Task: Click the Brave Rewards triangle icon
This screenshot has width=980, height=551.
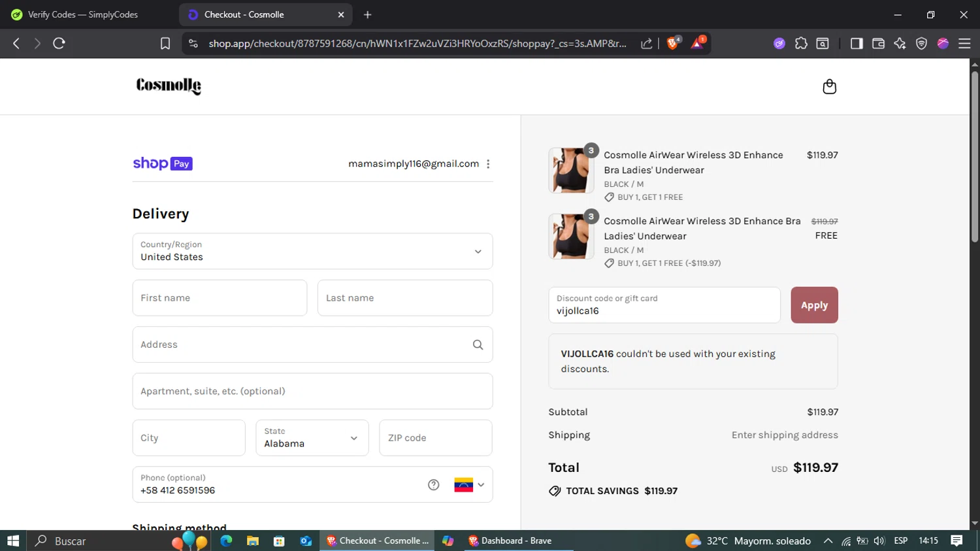Action: coord(697,43)
